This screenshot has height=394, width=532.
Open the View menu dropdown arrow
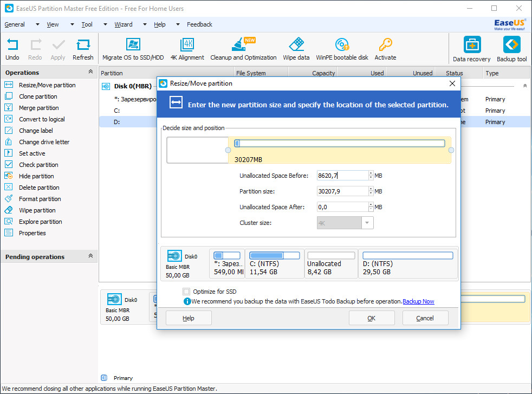pos(72,24)
